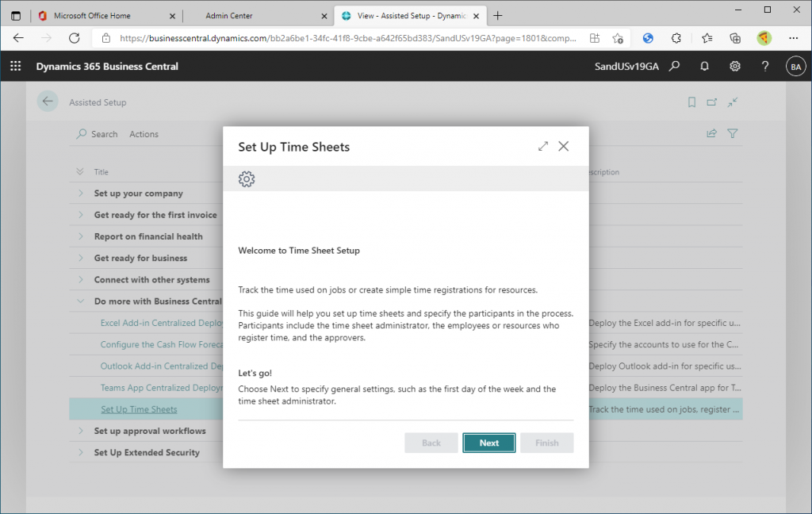Image resolution: width=812 pixels, height=514 pixels.
Task: Close the Set Up Time Sheets dialog
Action: tap(564, 147)
